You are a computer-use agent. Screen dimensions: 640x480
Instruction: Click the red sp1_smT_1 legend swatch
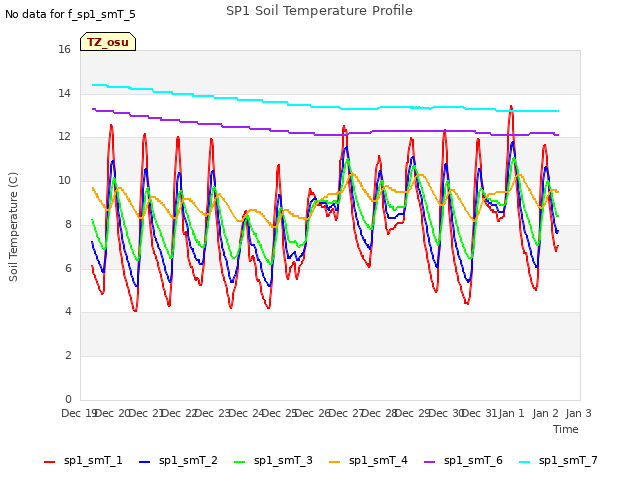(x=49, y=462)
